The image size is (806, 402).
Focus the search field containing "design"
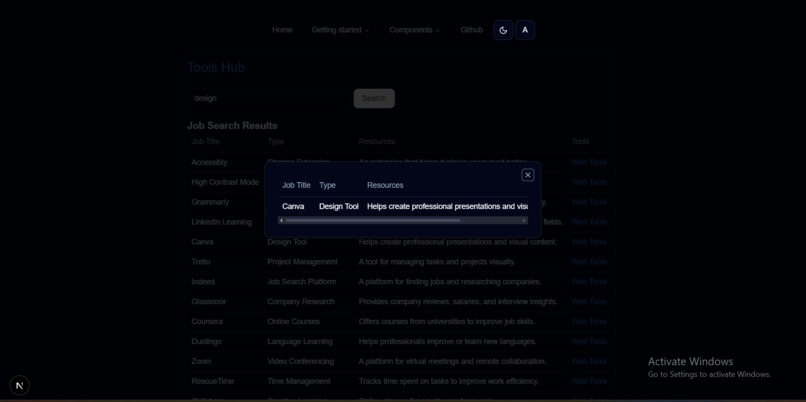pos(269,98)
